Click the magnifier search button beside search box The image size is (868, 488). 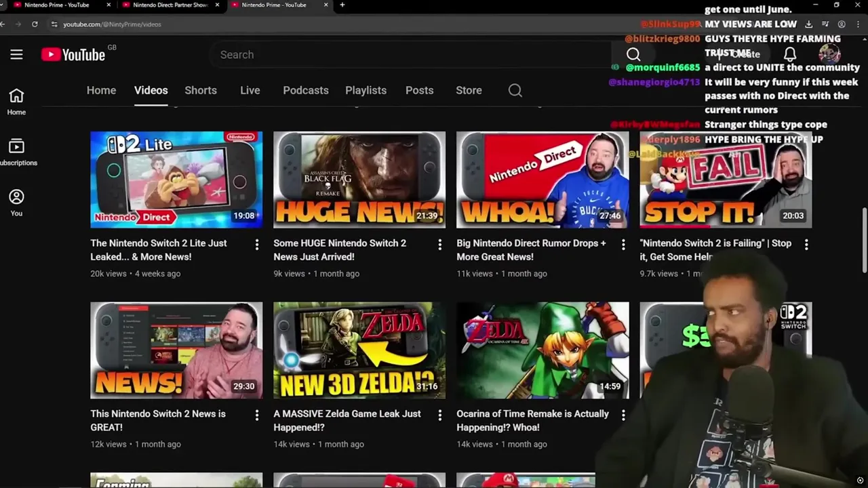click(x=633, y=54)
